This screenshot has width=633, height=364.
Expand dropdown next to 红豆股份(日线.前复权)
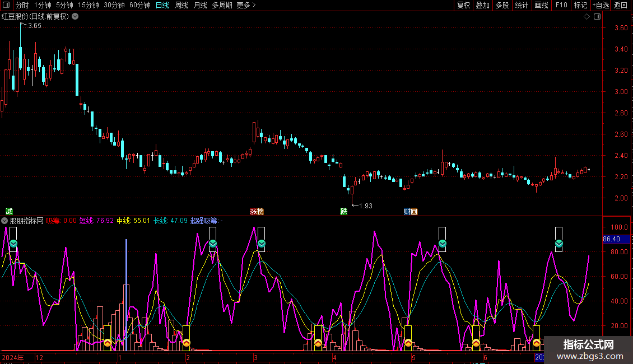pos(75,17)
